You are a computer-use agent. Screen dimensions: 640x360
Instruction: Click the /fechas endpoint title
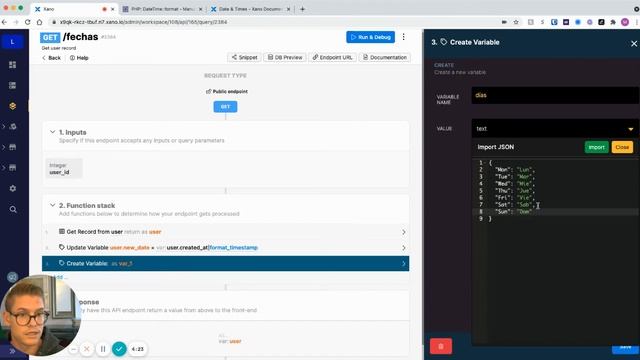(80, 37)
